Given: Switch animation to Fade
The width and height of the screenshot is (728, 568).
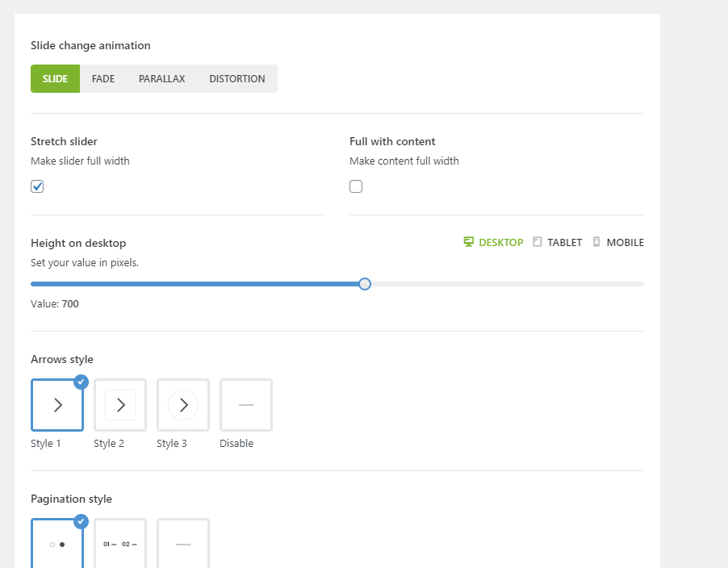Looking at the screenshot, I should coord(103,79).
